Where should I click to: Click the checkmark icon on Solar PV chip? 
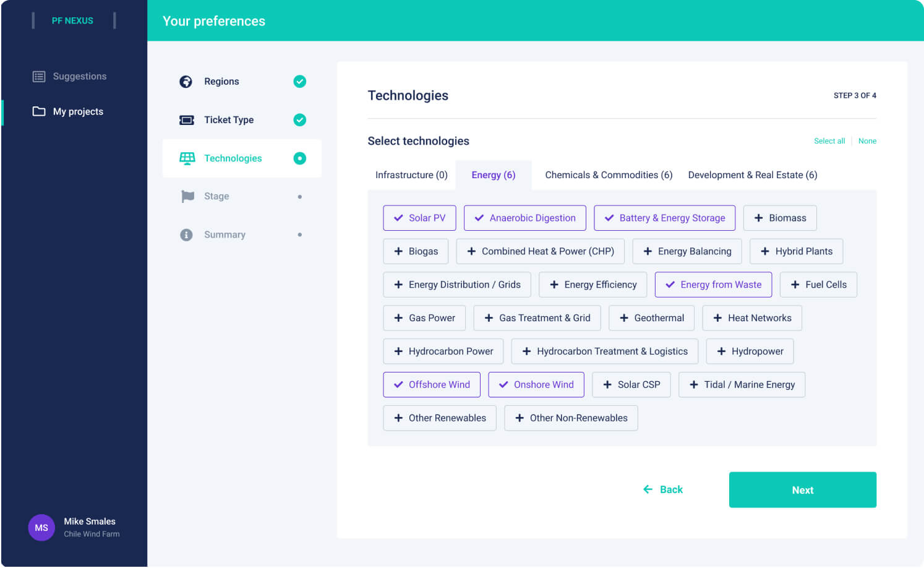point(398,218)
